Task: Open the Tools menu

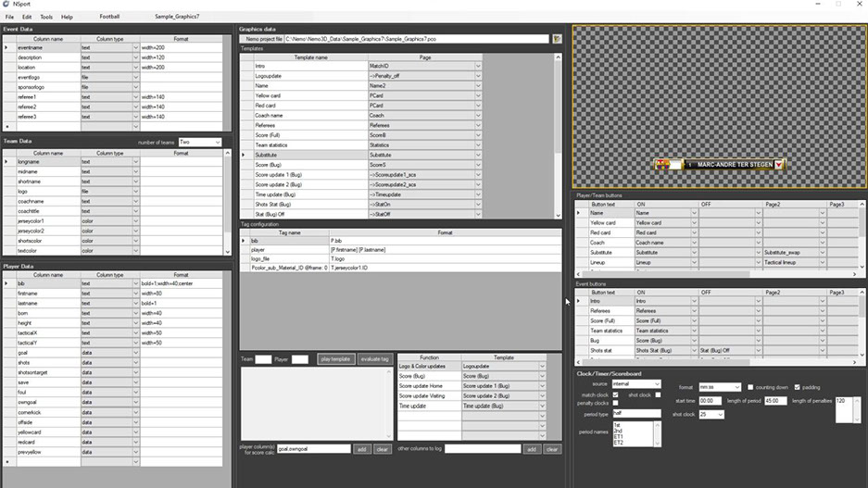Action: pyautogui.click(x=45, y=17)
